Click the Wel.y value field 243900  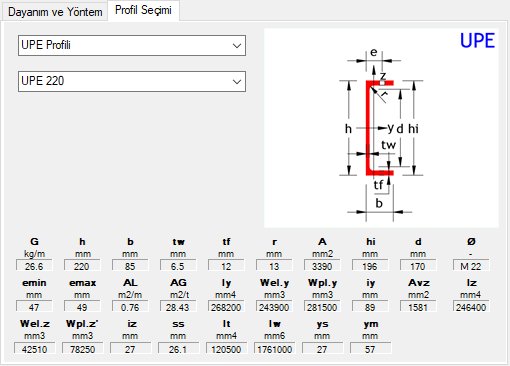click(x=274, y=307)
